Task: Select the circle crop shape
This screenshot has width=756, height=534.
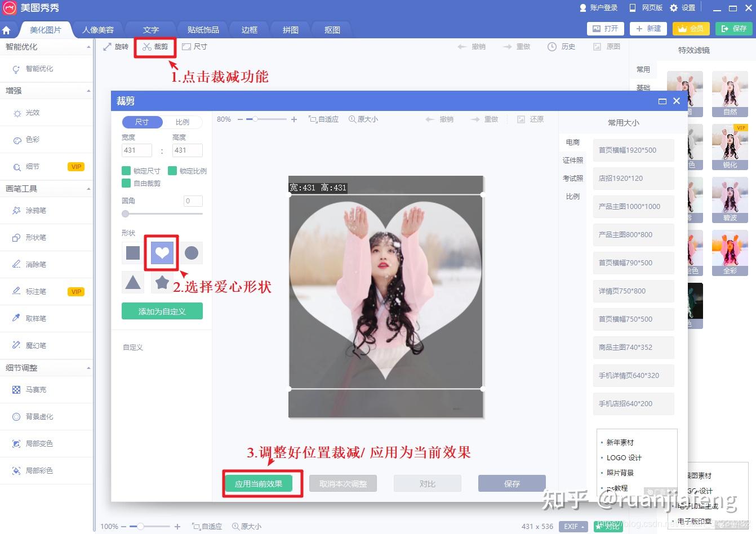Action: click(192, 253)
